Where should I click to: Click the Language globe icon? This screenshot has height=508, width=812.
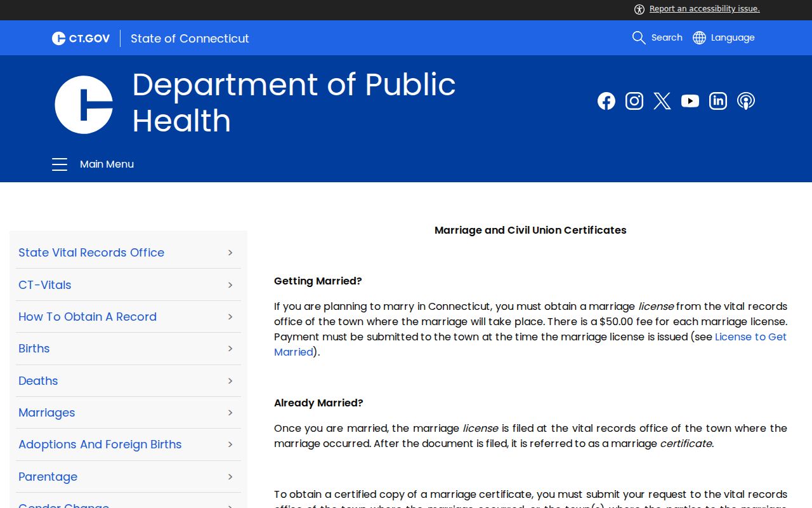click(x=699, y=37)
